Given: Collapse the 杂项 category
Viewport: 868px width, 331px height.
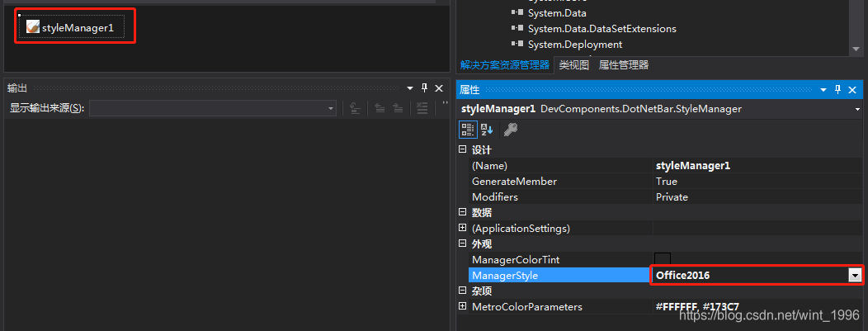Looking at the screenshot, I should click(462, 291).
